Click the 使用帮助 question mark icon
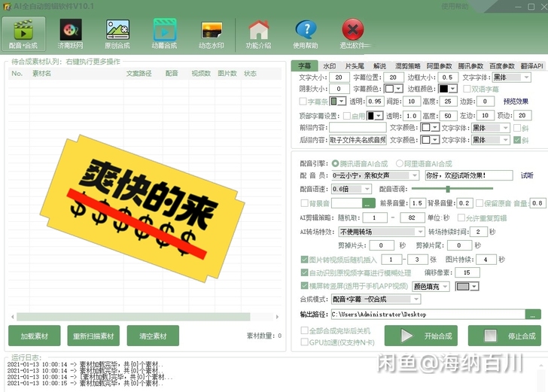The image size is (548, 392). (306, 34)
